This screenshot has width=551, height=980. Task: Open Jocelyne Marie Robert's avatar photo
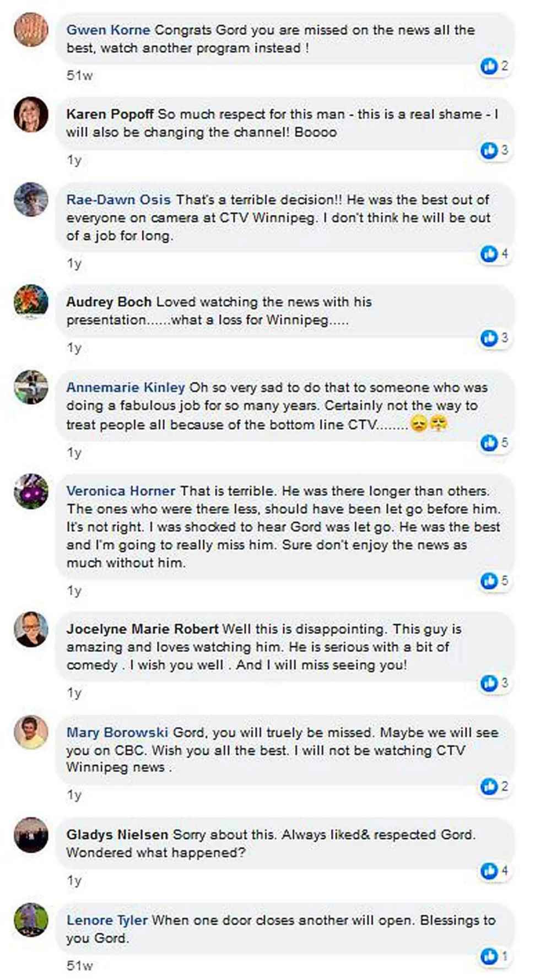(31, 629)
